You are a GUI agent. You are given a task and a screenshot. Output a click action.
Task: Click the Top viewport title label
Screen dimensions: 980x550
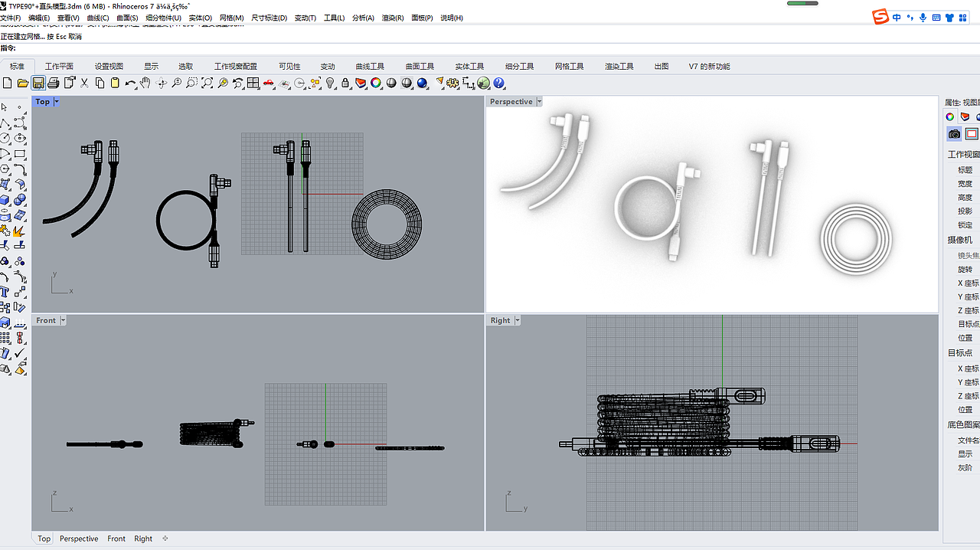coord(43,102)
